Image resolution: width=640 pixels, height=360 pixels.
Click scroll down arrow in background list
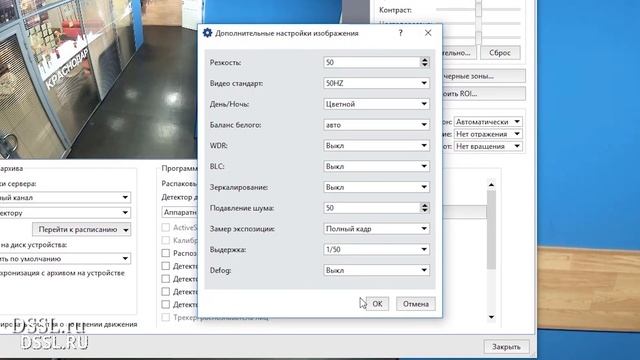[491, 317]
